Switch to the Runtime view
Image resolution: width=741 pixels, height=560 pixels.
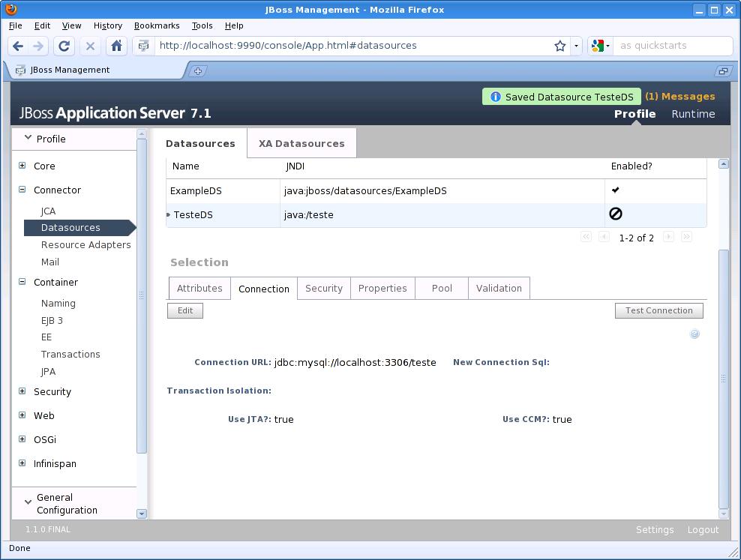pos(693,114)
